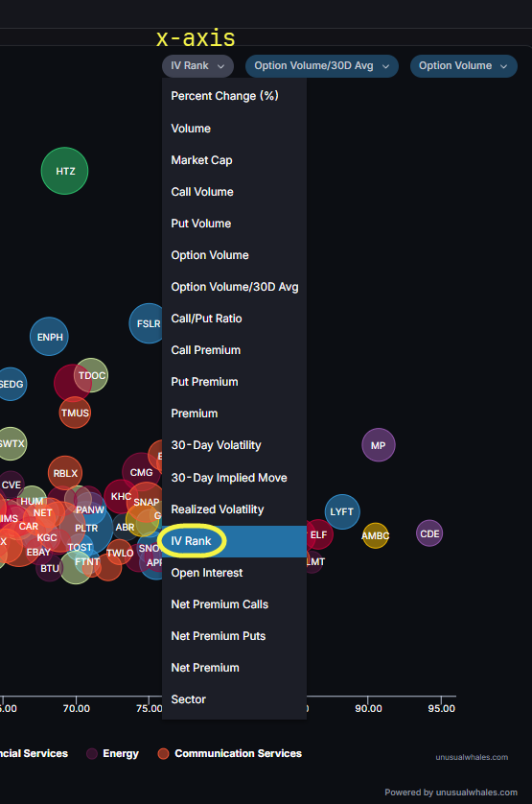
Task: Click the EBAY bubble
Action: [38, 553]
